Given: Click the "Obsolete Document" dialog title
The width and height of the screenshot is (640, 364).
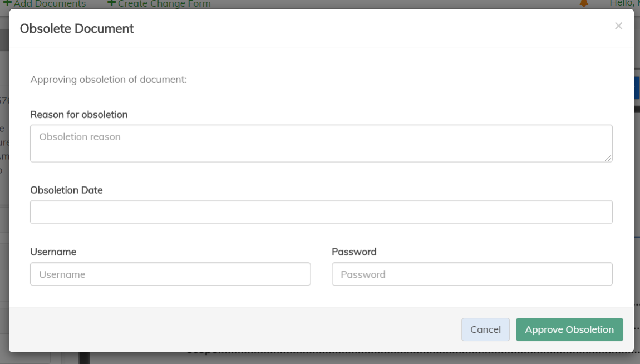Looking at the screenshot, I should [77, 28].
